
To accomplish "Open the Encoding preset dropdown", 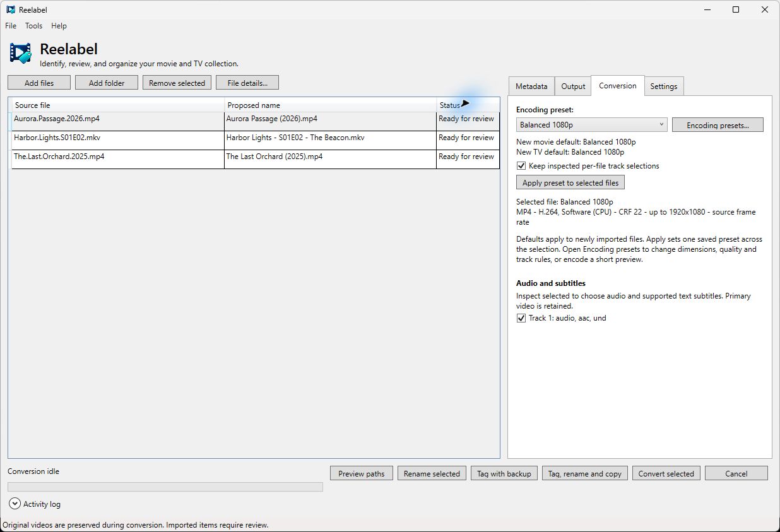I will click(x=592, y=125).
